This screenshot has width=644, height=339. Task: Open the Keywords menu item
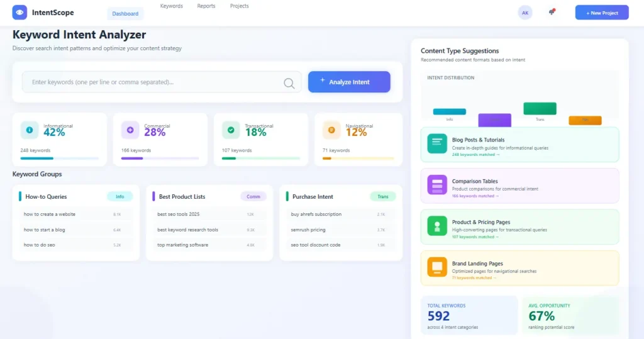click(171, 6)
